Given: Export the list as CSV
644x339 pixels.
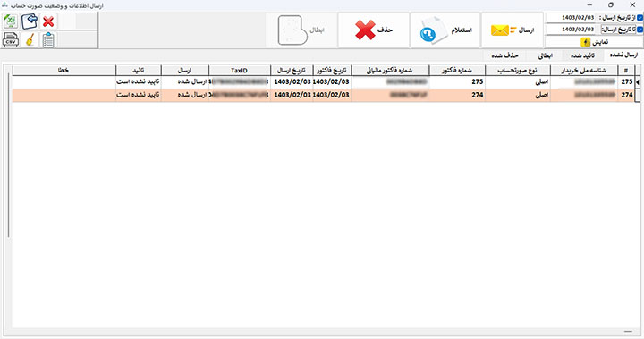Looking at the screenshot, I should (10, 40).
